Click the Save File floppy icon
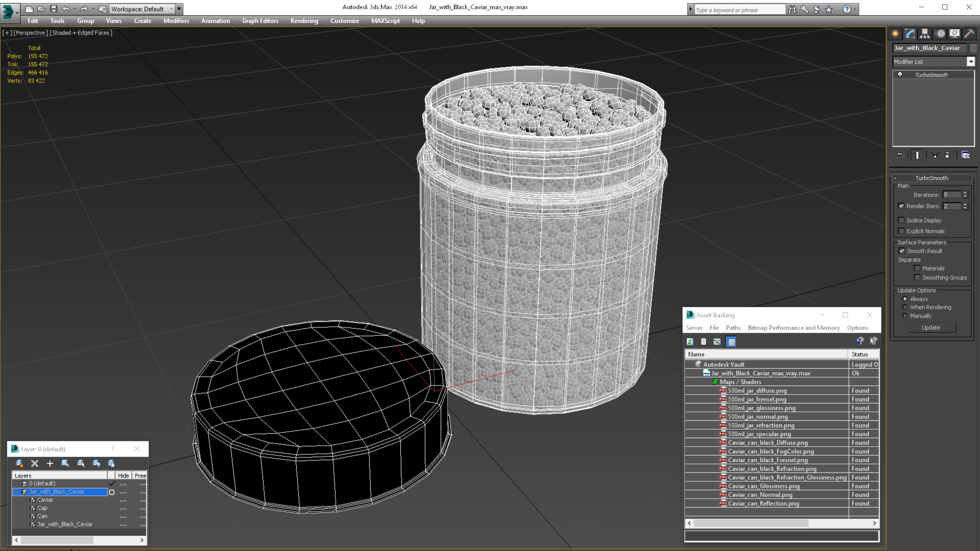This screenshot has width=980, height=551. coord(54,9)
